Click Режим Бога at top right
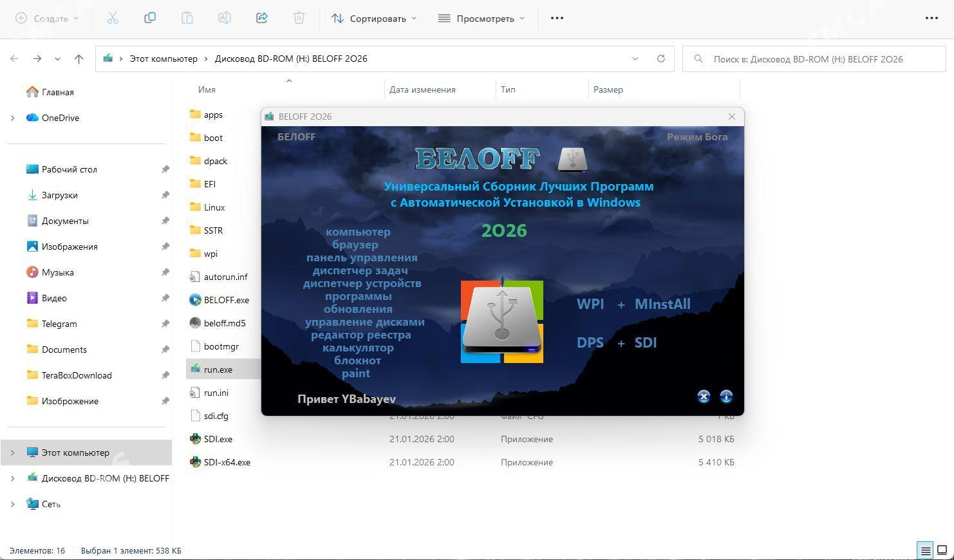 (697, 136)
